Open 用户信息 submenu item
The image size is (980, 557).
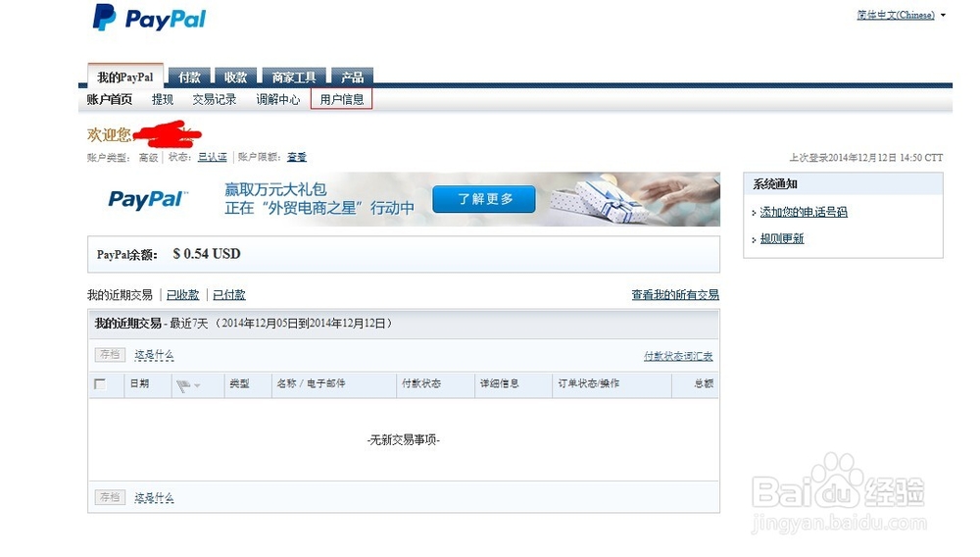[341, 99]
